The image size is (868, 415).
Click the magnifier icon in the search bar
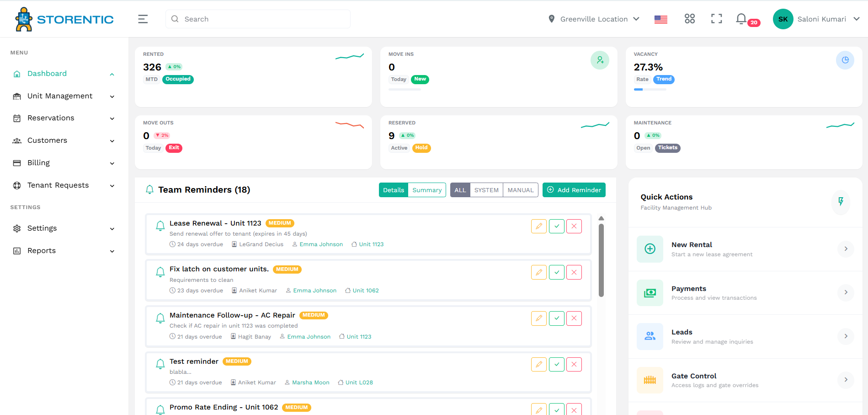pyautogui.click(x=175, y=19)
